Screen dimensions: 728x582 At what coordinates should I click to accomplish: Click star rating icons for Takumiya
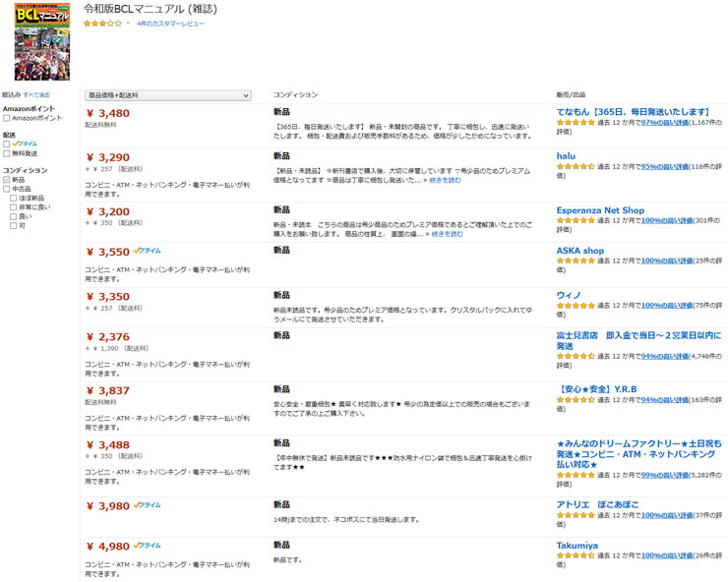pos(576,555)
